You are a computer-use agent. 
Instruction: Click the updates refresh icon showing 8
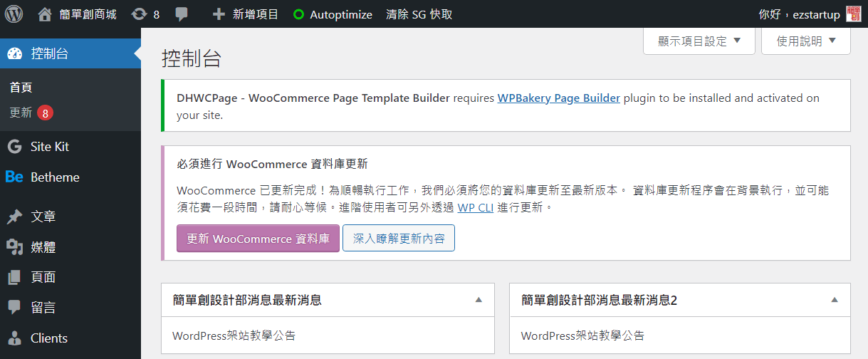(140, 14)
